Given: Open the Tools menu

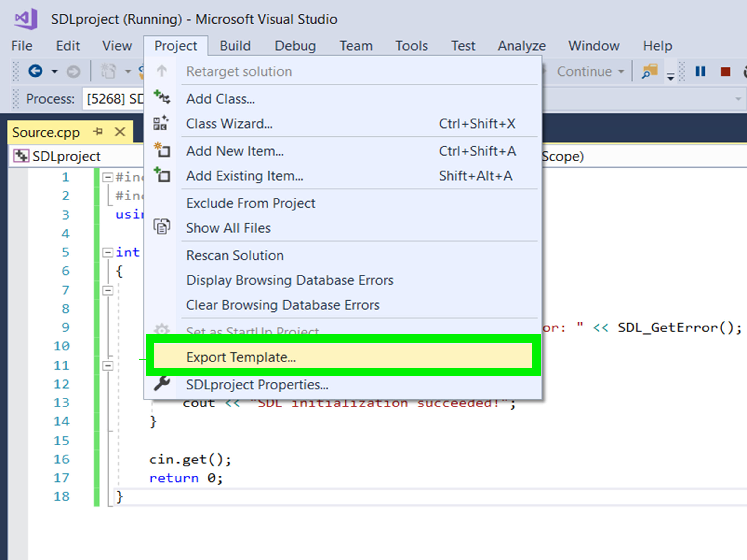Looking at the screenshot, I should 411,46.
